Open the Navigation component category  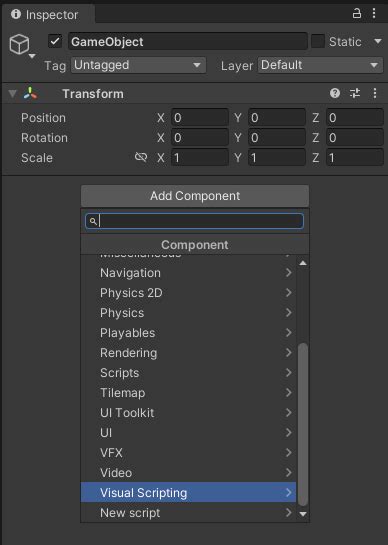[188, 273]
